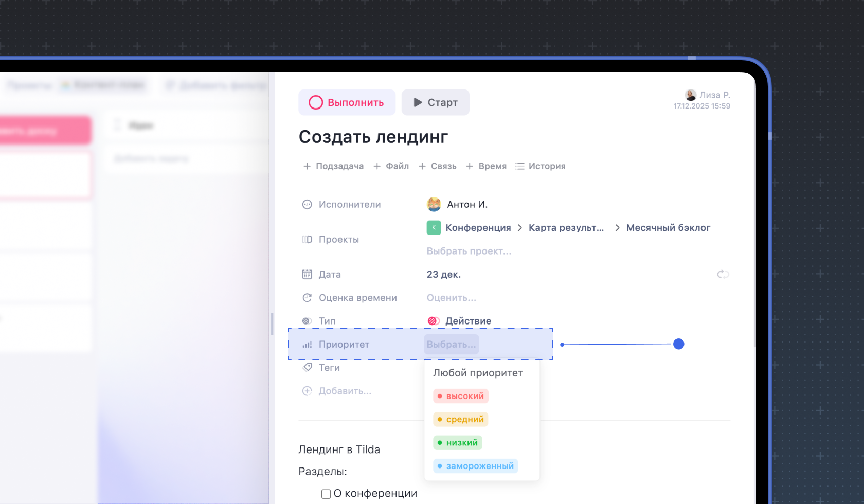Click the Исполнители field icon
The width and height of the screenshot is (864, 504).
tap(307, 205)
